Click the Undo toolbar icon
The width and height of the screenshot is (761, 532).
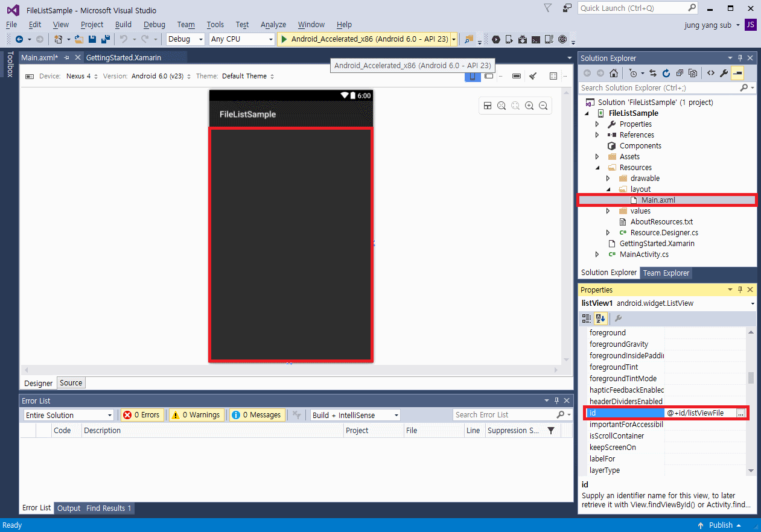pyautogui.click(x=123, y=39)
